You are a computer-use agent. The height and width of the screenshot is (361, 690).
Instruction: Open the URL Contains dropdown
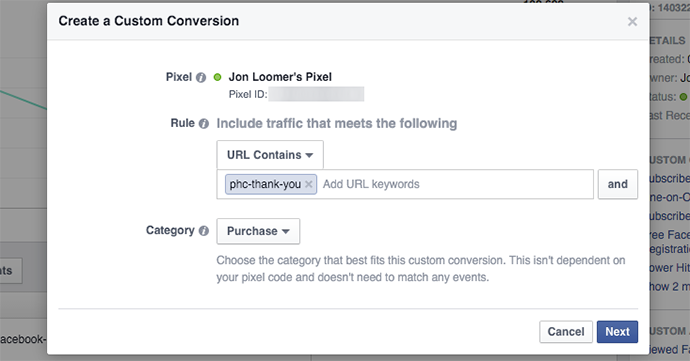270,155
